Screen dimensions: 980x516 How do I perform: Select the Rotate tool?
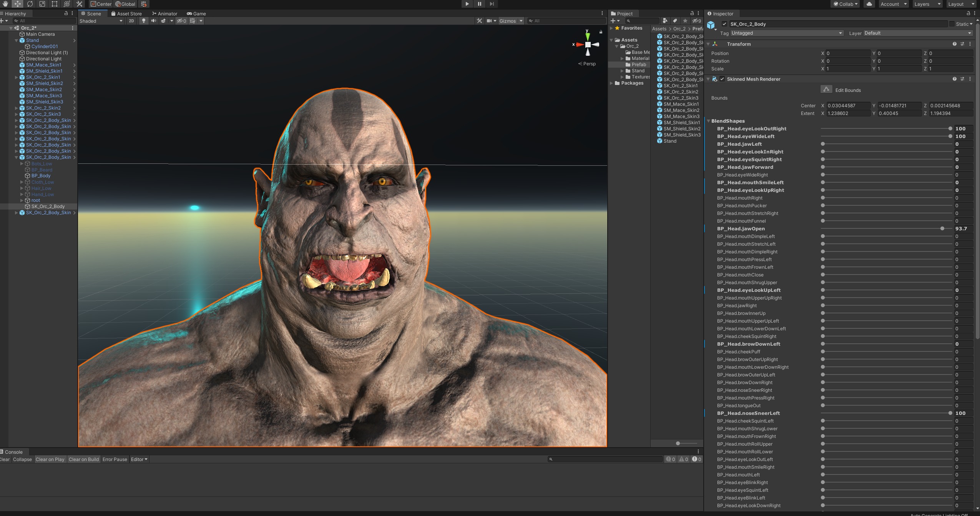tap(30, 4)
